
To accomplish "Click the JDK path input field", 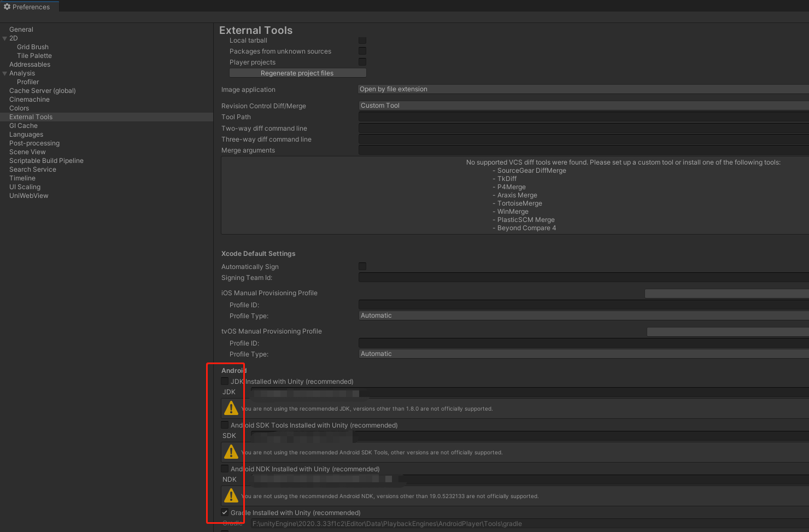I will tap(530, 392).
